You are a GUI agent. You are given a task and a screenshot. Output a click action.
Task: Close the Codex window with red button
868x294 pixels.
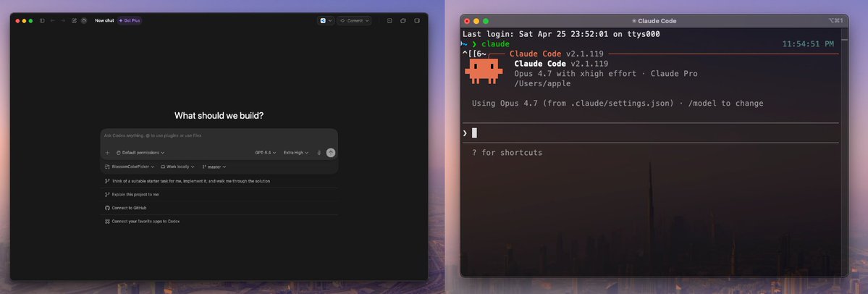(17, 20)
